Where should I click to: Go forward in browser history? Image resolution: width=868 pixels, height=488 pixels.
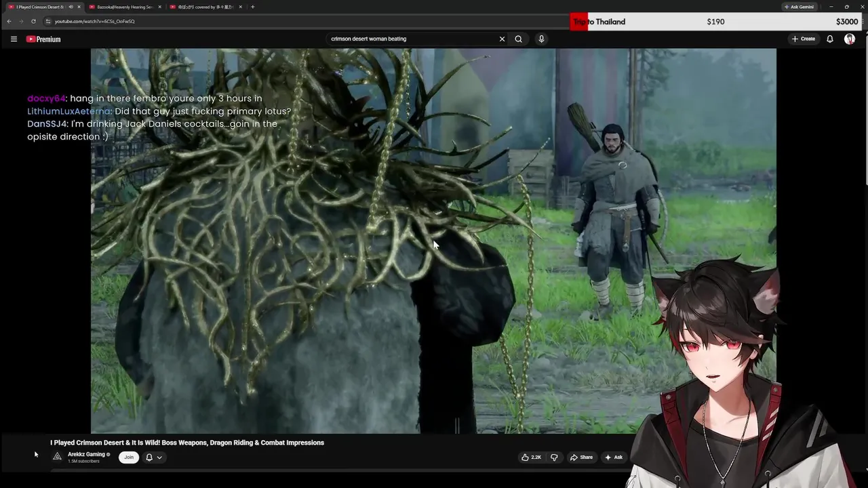(21, 21)
